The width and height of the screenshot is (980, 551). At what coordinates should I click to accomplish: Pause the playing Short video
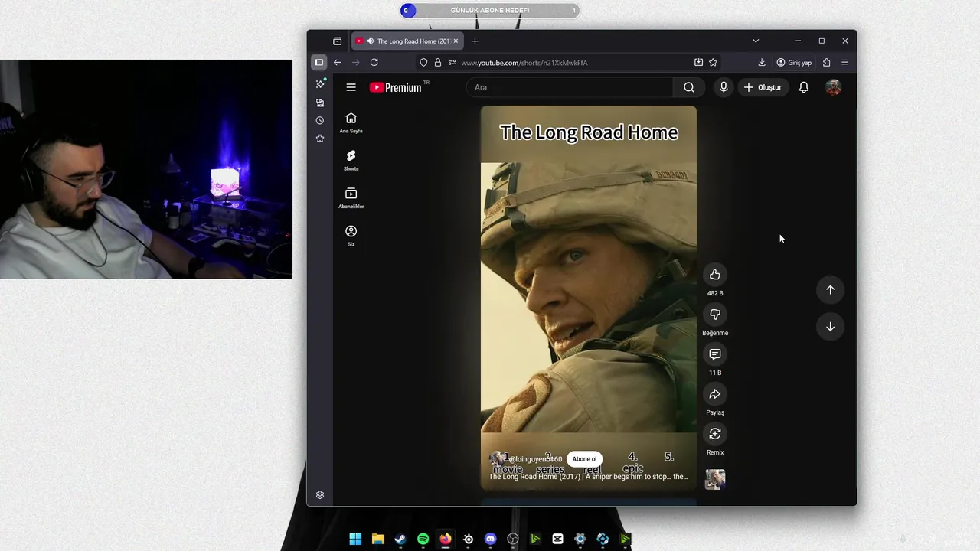coord(588,298)
